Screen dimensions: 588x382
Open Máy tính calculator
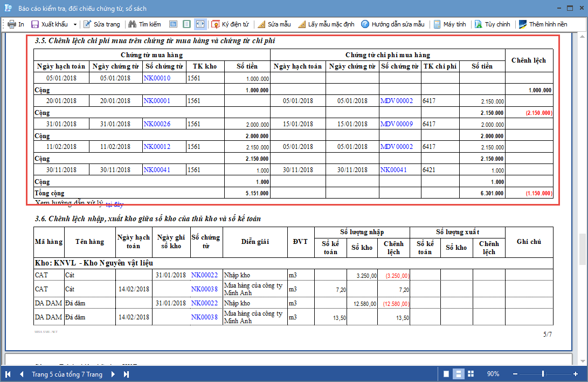450,24
